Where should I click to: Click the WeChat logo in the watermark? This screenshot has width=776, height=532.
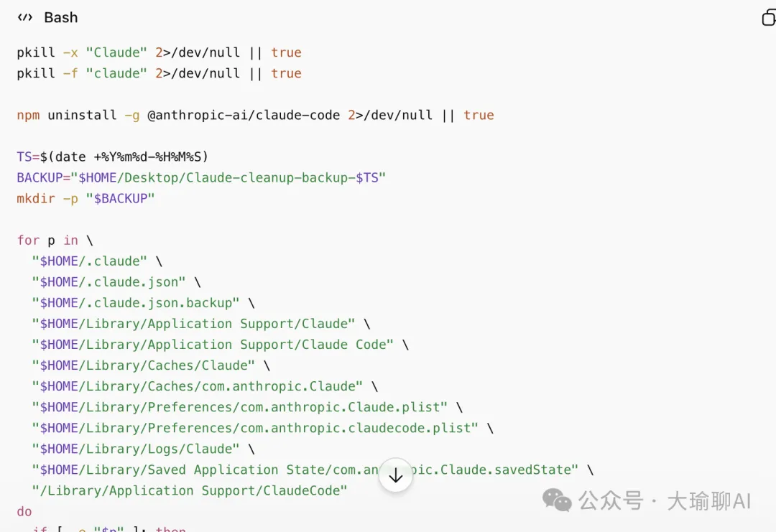click(x=557, y=500)
